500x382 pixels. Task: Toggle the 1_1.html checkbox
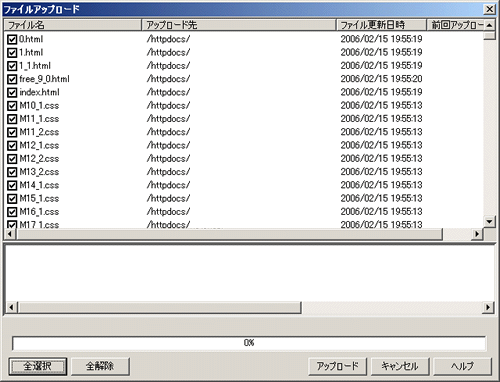click(12, 66)
